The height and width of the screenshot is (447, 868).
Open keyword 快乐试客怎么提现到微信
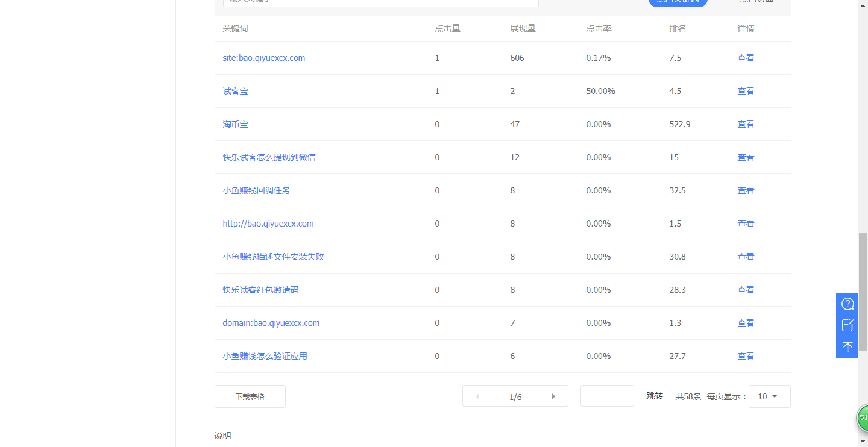coord(269,157)
